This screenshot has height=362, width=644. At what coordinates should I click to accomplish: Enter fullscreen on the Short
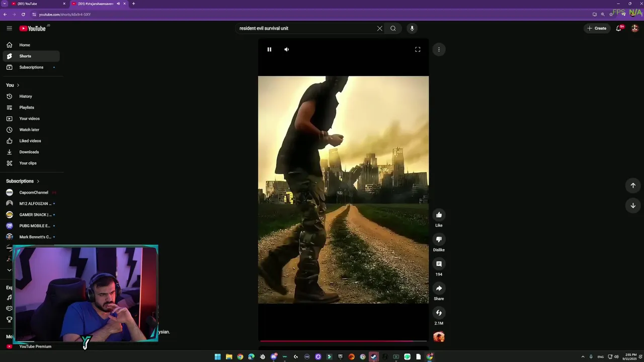coord(418,49)
